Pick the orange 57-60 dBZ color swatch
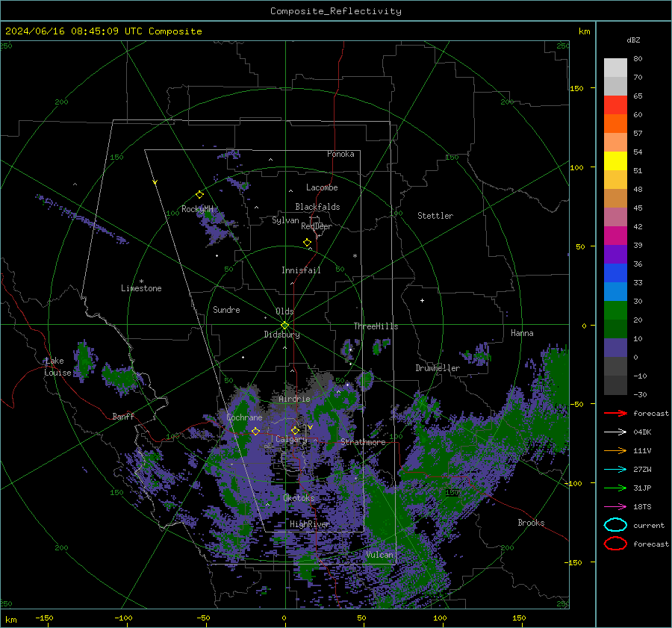The width and height of the screenshot is (672, 628). (615, 124)
